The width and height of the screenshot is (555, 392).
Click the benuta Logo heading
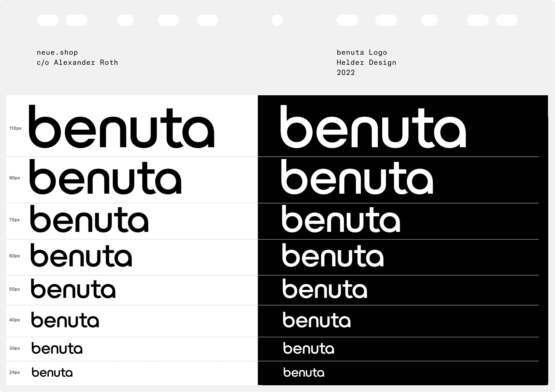pos(362,52)
